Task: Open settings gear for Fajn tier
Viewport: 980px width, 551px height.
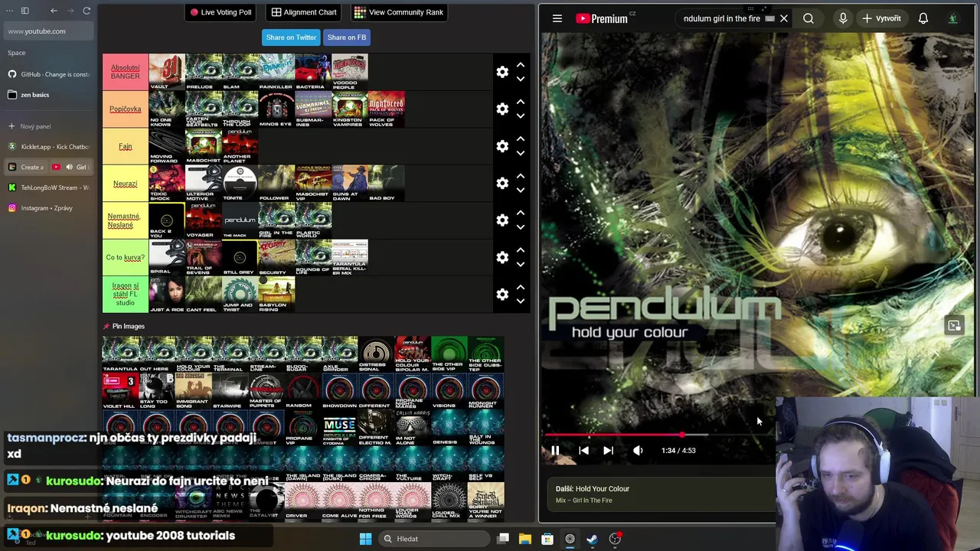Action: coord(502,146)
